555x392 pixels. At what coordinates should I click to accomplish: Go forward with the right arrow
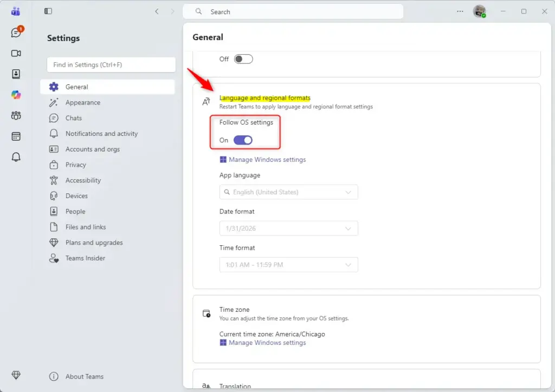(172, 11)
